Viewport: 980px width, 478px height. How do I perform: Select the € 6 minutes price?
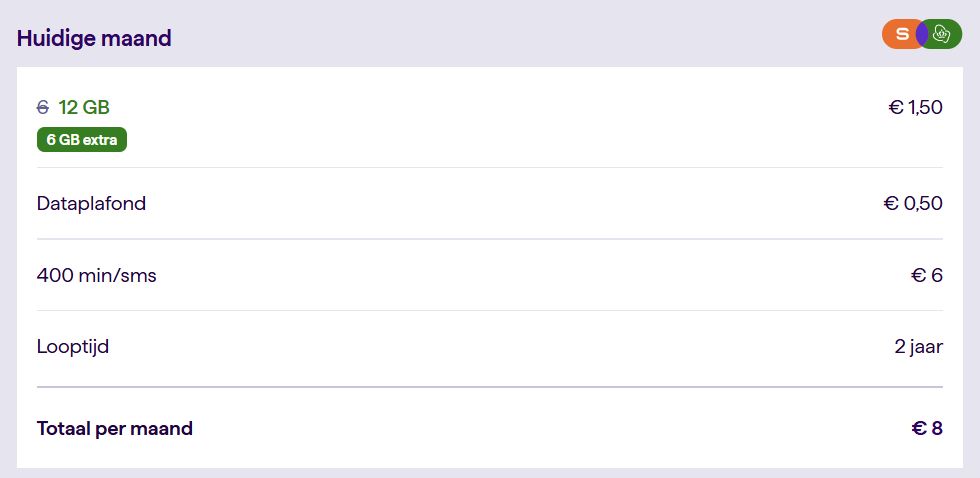pos(927,275)
